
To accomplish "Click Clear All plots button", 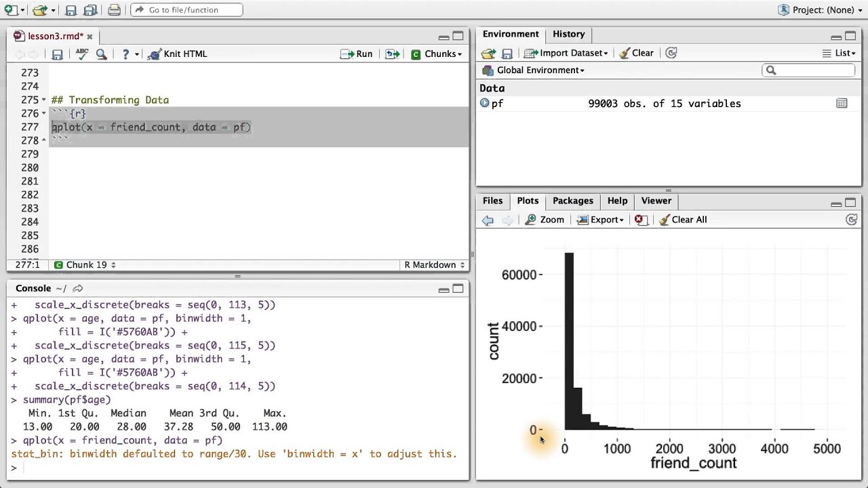I will pyautogui.click(x=683, y=220).
